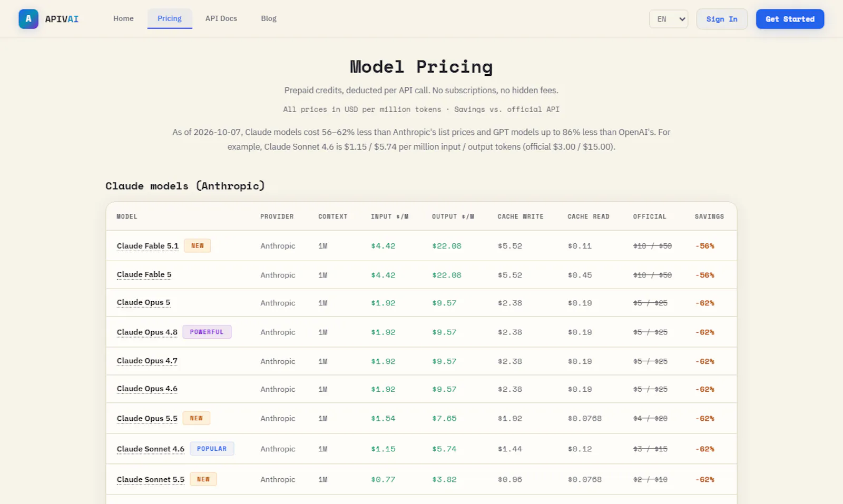
Task: Open the Claude Fable 5 model link
Action: (144, 274)
